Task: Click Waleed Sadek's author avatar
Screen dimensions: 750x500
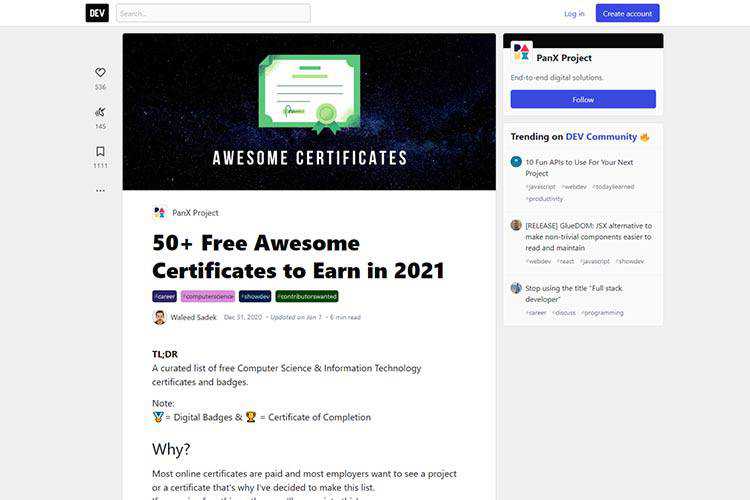Action: pos(160,317)
